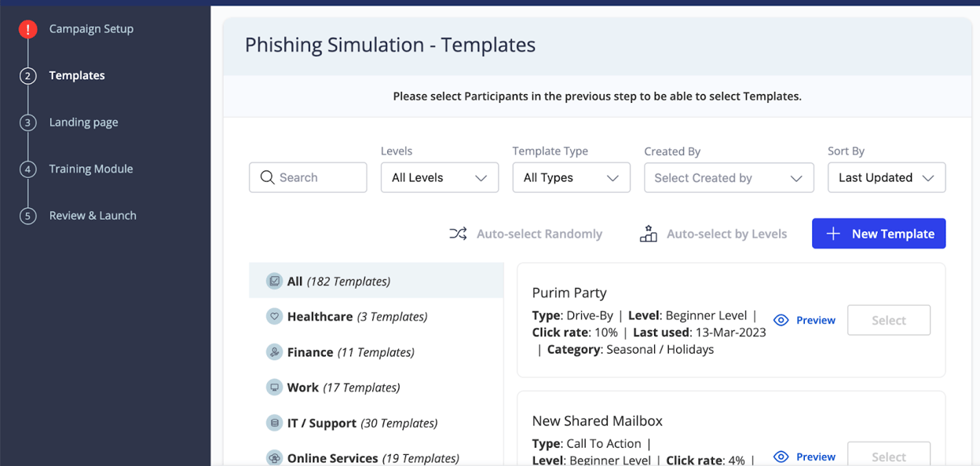
Task: Click the Finance category icon
Action: [274, 352]
